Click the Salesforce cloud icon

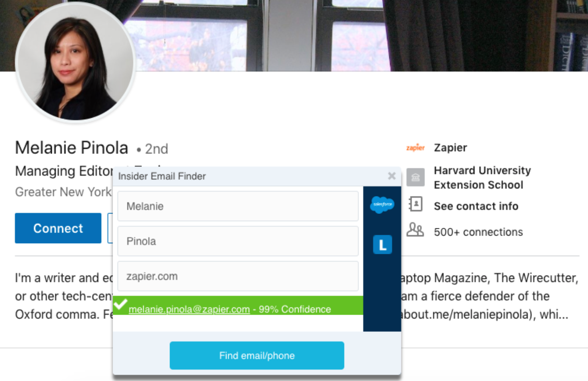382,205
